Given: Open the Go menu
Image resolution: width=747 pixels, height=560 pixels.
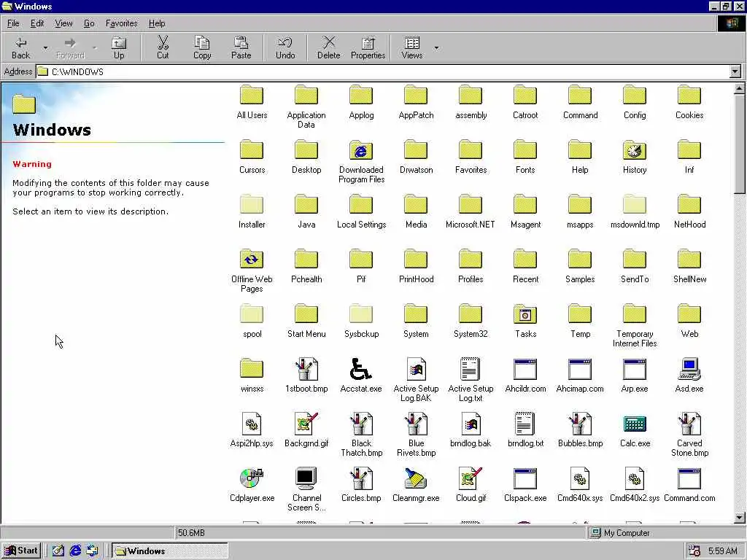Looking at the screenshot, I should click(89, 23).
